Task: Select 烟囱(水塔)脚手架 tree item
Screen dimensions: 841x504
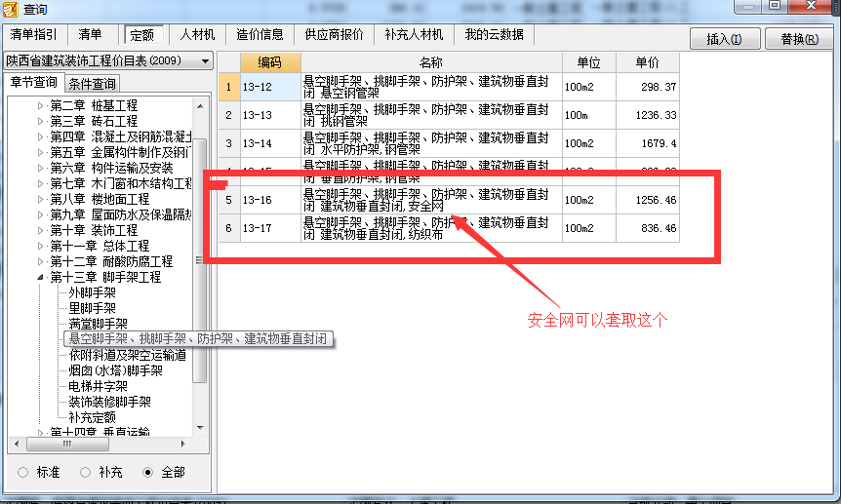Action: [115, 370]
